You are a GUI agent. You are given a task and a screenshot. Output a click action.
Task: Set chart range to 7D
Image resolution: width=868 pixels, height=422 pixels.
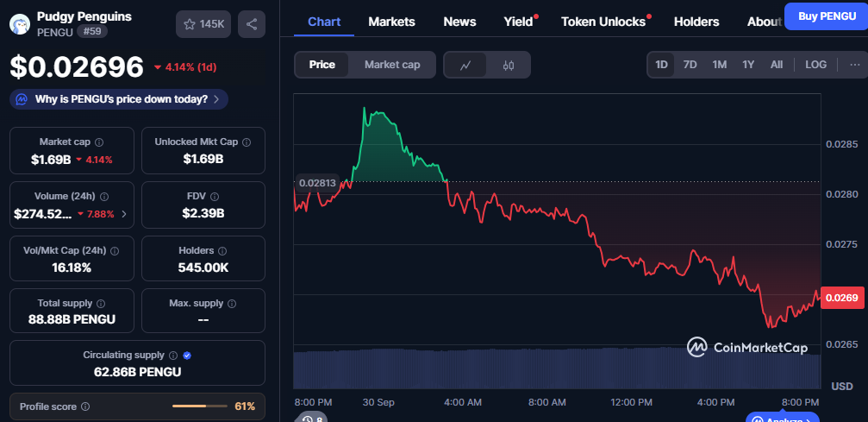tap(690, 65)
